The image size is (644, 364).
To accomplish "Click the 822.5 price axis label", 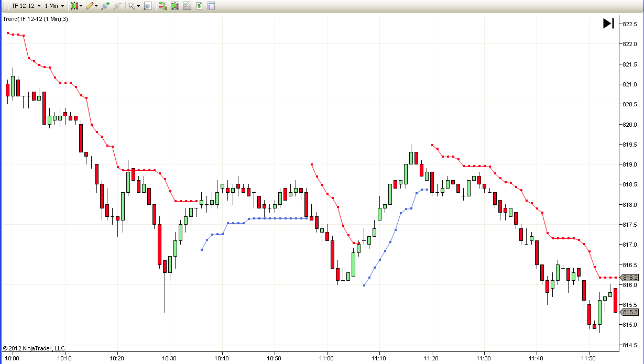I will [x=629, y=24].
